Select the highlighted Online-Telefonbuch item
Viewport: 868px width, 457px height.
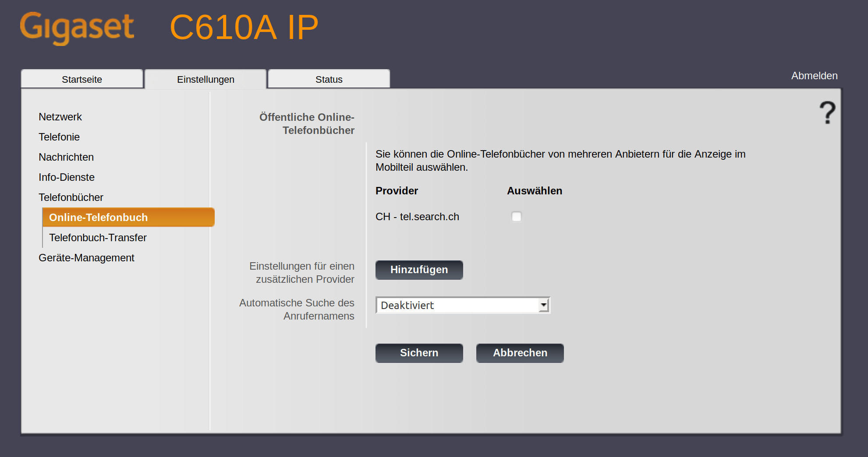[98, 218]
